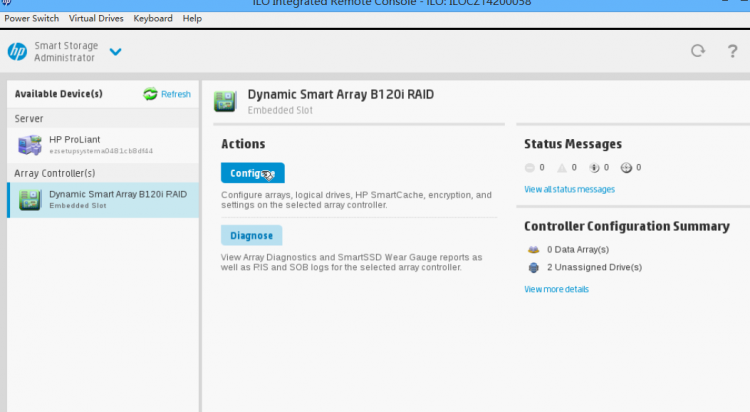This screenshot has height=412, width=750.
Task: Click the HP logo icon
Action: (17, 52)
